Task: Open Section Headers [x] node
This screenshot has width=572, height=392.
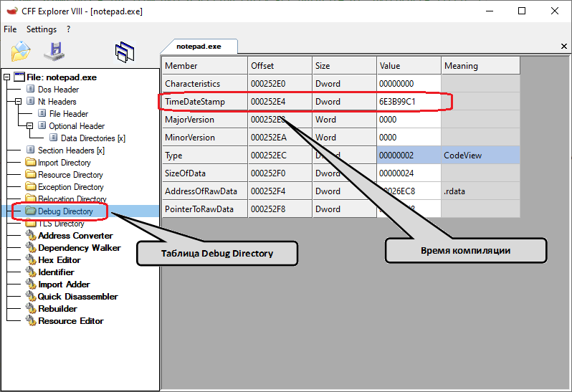Action: tap(71, 150)
